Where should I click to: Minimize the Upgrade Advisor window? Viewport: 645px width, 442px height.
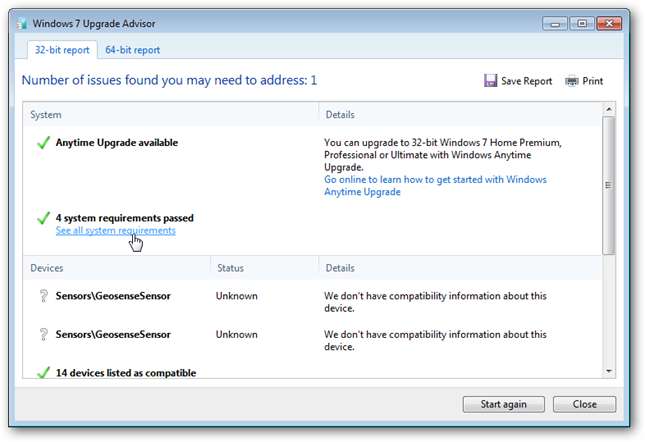555,24
